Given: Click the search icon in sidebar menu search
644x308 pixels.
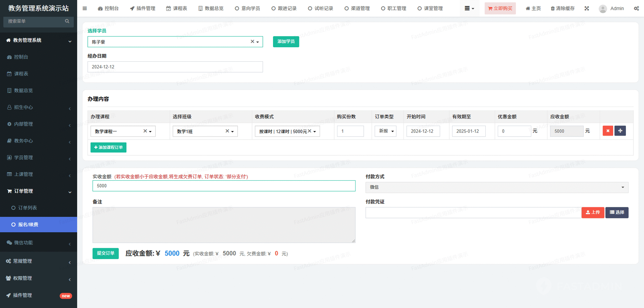Looking at the screenshot, I should coord(67,21).
